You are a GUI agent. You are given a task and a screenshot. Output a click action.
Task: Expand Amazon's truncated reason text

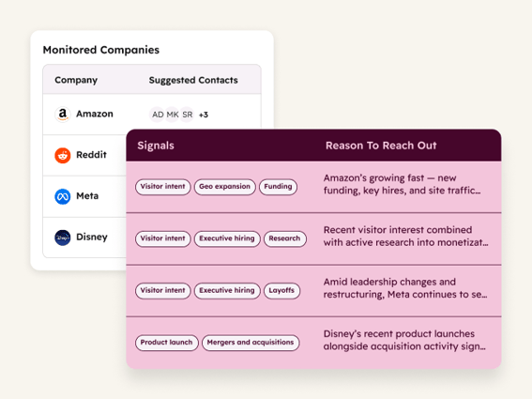click(x=403, y=184)
